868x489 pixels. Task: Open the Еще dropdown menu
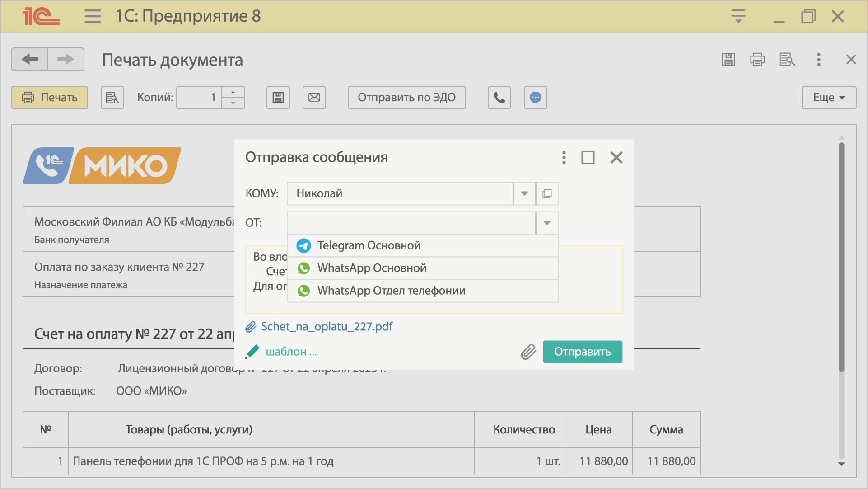(829, 98)
